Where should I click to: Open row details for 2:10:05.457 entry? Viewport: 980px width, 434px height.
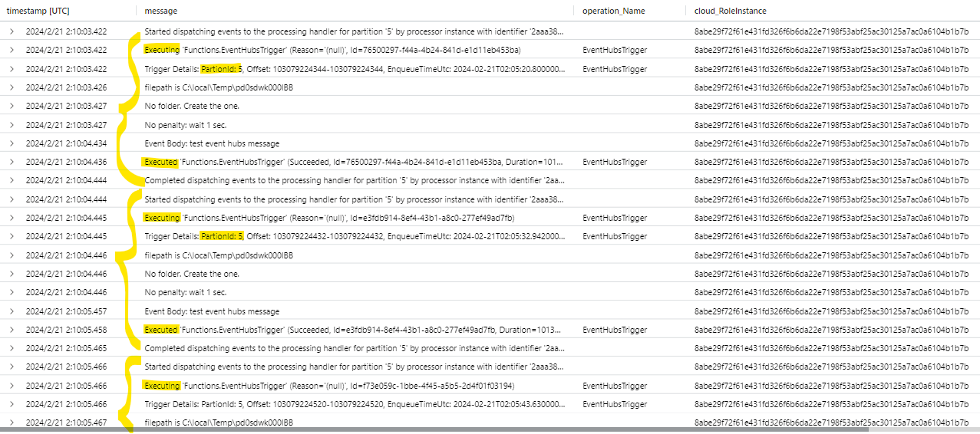(x=12, y=311)
